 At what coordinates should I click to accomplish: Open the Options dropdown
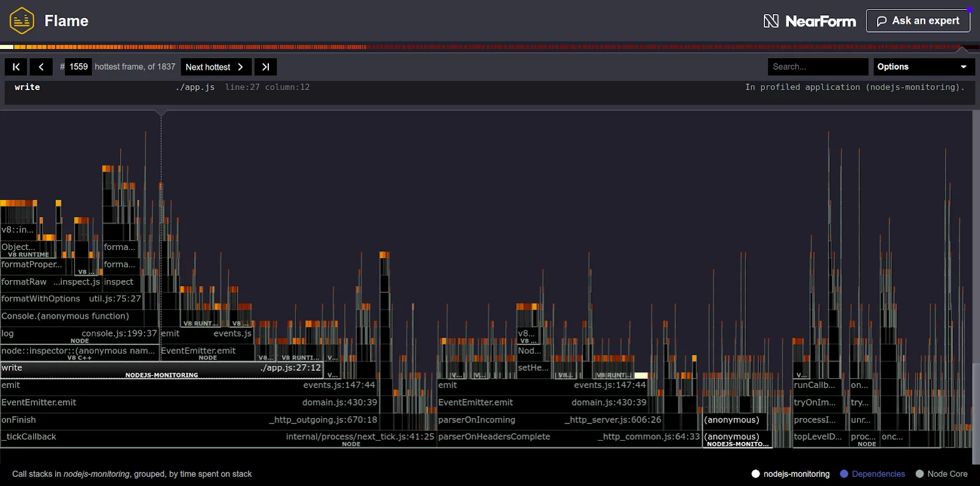click(x=924, y=67)
